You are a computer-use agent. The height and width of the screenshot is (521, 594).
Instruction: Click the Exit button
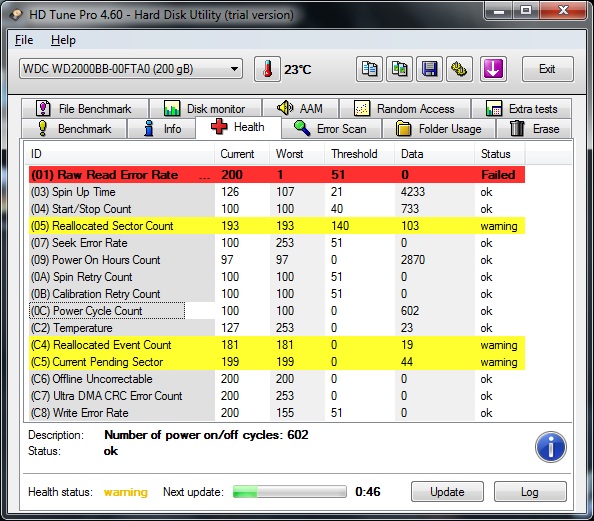(x=547, y=69)
